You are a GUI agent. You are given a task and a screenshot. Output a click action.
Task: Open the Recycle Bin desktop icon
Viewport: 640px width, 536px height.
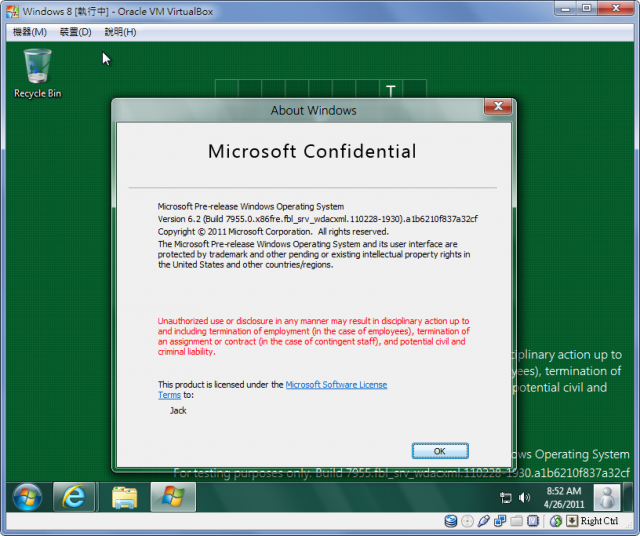pos(37,73)
